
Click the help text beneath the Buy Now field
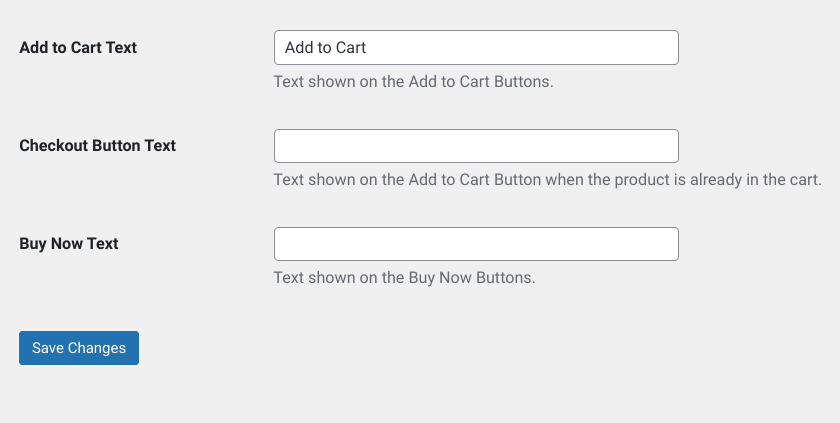coord(404,278)
